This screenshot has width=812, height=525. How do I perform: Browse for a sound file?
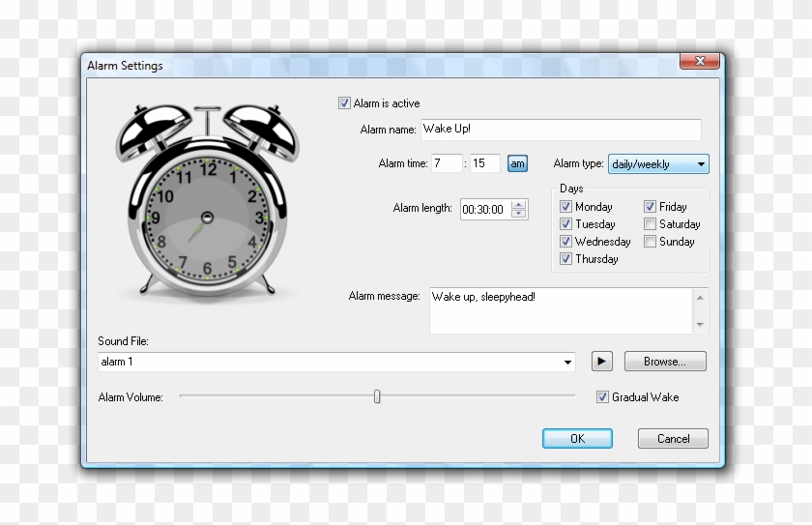tap(665, 362)
